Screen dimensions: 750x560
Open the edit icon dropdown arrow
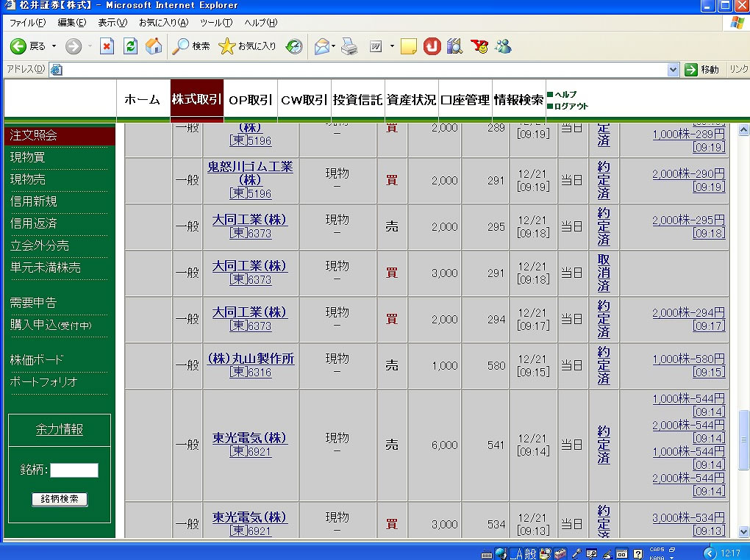[392, 46]
